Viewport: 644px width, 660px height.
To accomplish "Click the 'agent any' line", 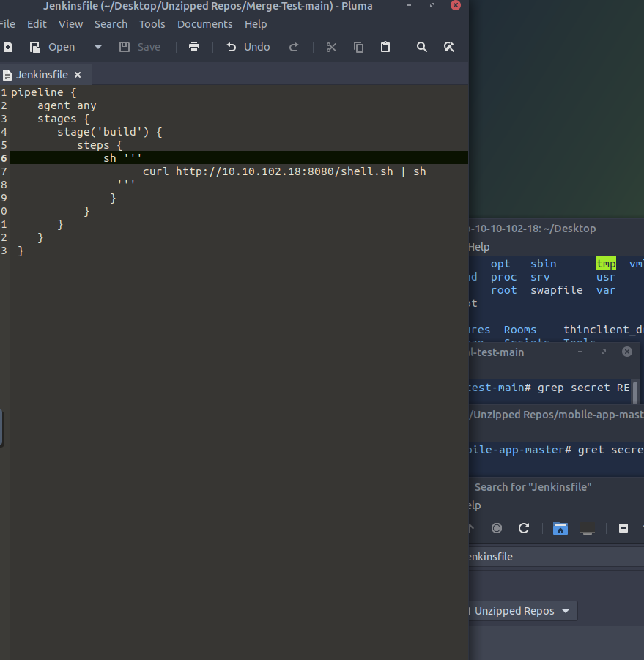I will pyautogui.click(x=67, y=105).
